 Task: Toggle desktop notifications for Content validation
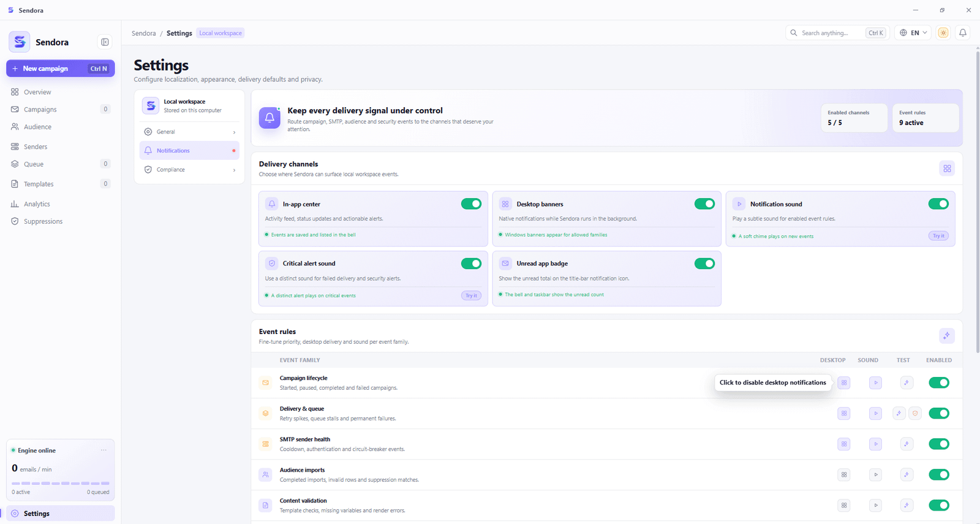[x=844, y=505]
